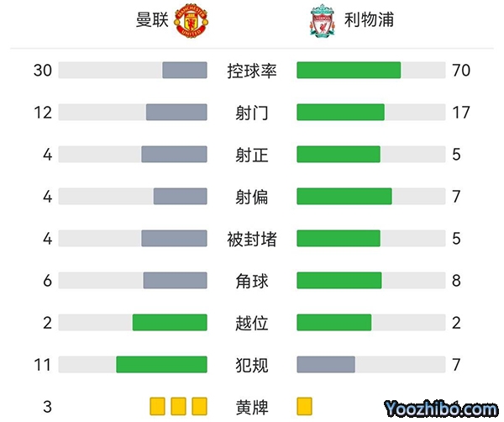Viewport: 504px width, 422px height.
Task: Click Manchester United's leftmost yellow card icon
Action: click(x=157, y=407)
